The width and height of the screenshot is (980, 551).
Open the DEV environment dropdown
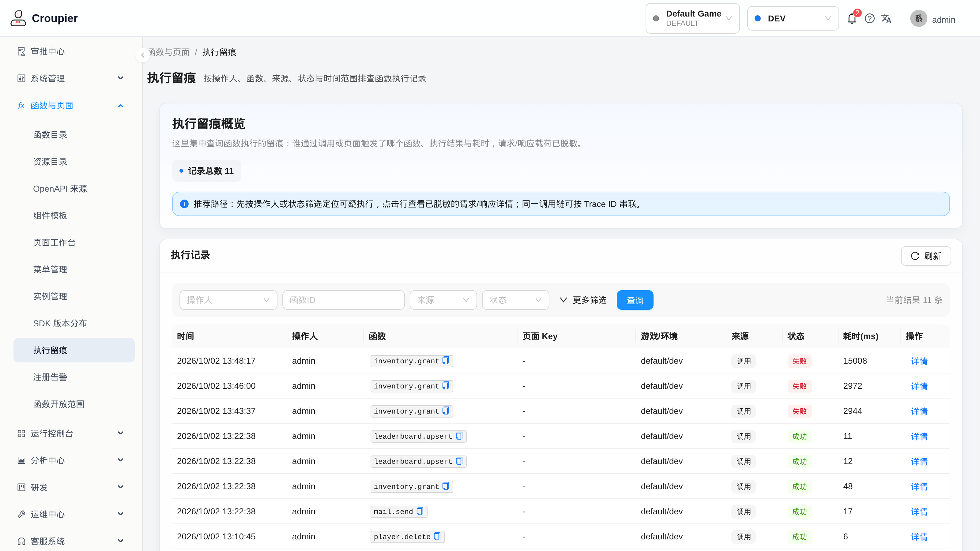pos(793,18)
